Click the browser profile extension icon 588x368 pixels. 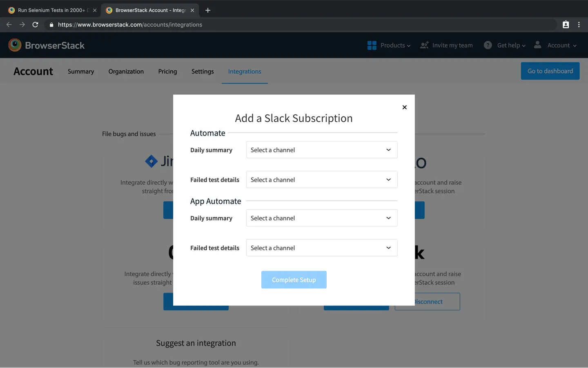(x=566, y=25)
